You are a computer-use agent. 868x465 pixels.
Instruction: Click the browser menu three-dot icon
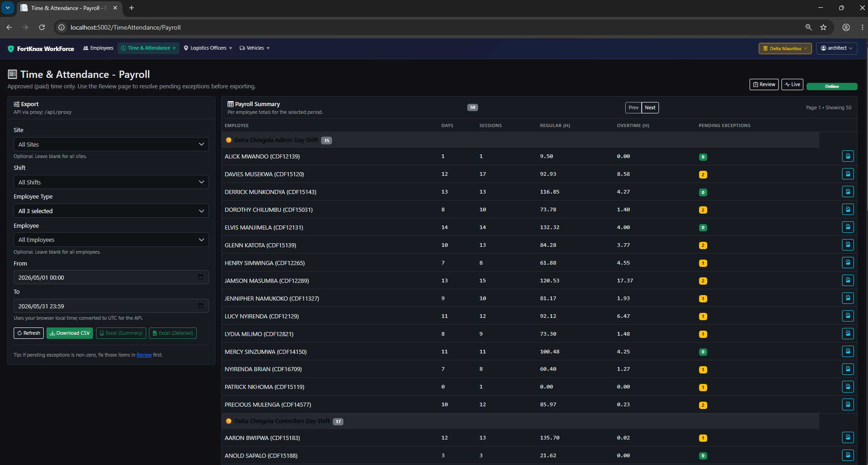tap(862, 27)
